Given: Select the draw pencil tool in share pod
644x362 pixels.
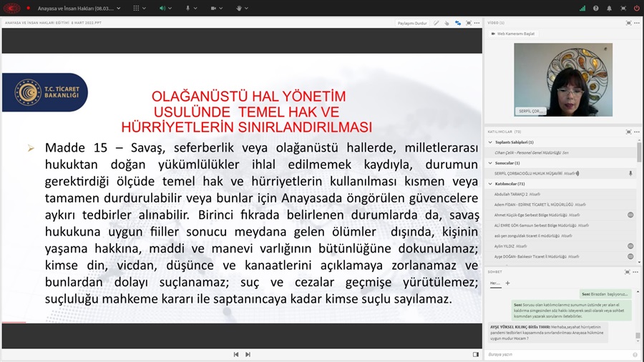Looking at the screenshot, I should pos(436,23).
